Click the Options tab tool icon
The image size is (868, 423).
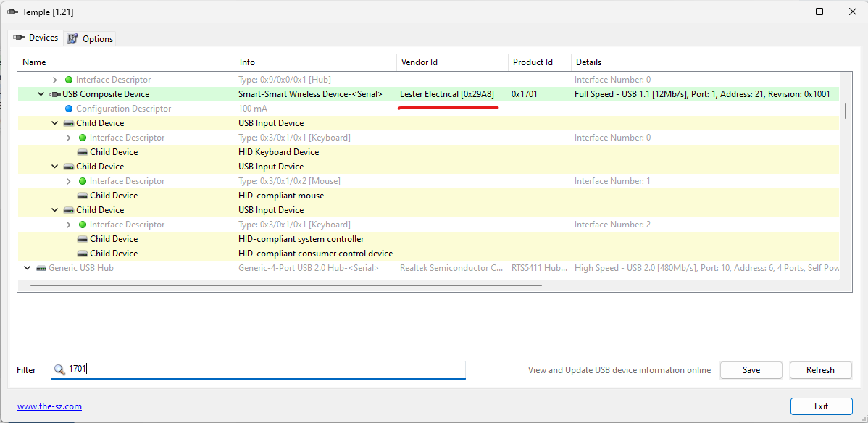(72, 39)
